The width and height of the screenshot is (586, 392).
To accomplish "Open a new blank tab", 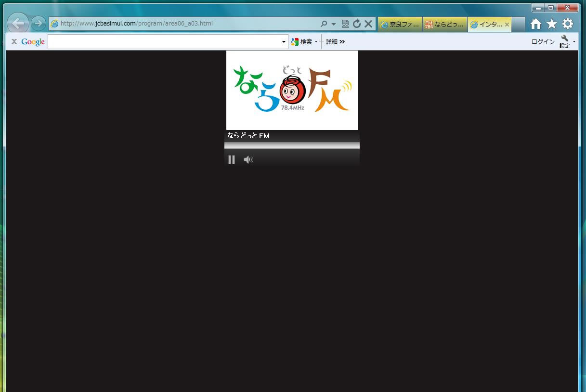I will click(x=518, y=25).
